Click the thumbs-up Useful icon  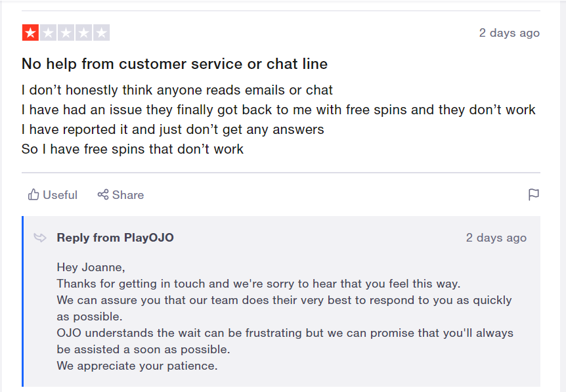(33, 195)
